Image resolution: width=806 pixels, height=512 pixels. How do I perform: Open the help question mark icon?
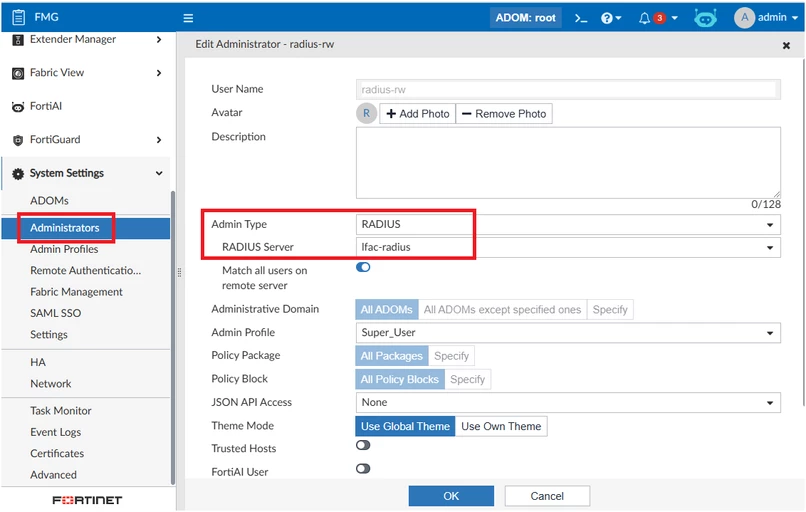click(x=607, y=18)
